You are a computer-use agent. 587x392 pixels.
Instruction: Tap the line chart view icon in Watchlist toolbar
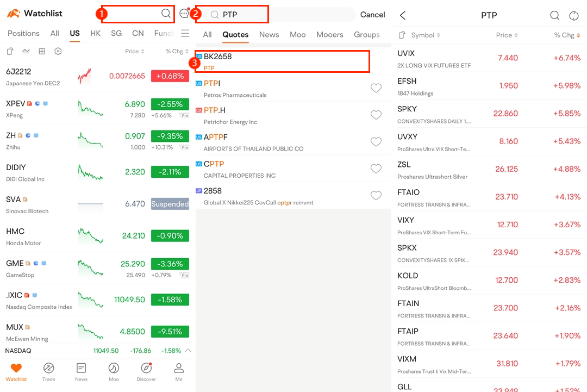click(x=26, y=51)
